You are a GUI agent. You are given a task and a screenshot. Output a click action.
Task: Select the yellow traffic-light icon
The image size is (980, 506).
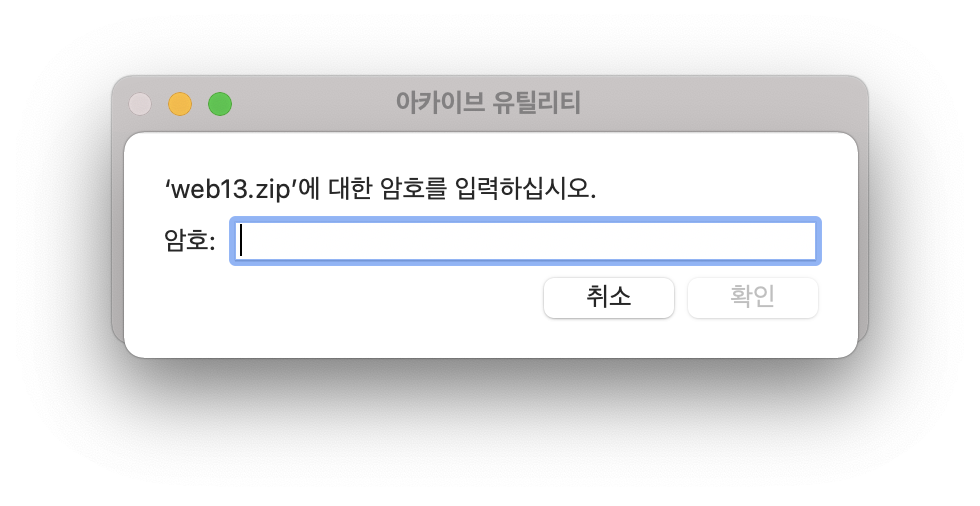click(x=180, y=104)
